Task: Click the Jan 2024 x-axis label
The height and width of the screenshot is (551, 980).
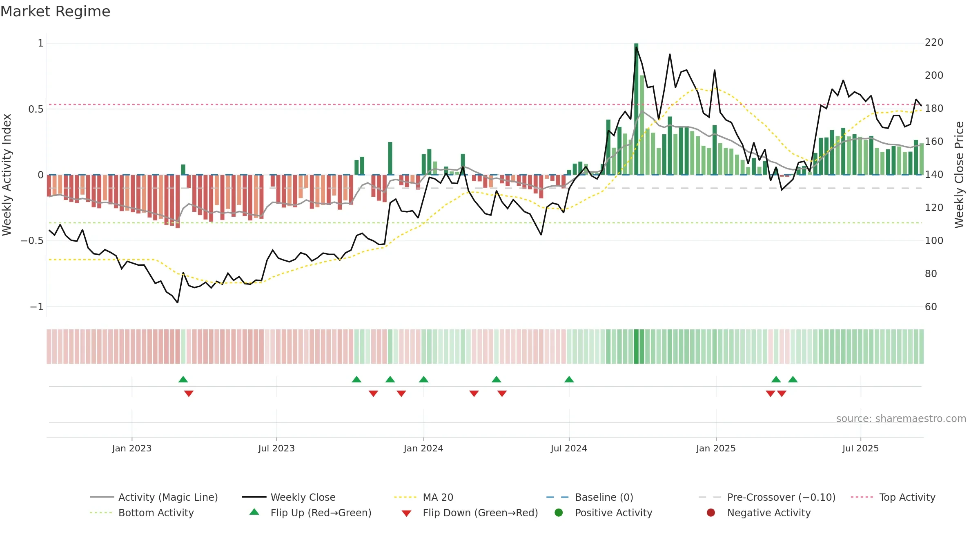Action: point(423,448)
